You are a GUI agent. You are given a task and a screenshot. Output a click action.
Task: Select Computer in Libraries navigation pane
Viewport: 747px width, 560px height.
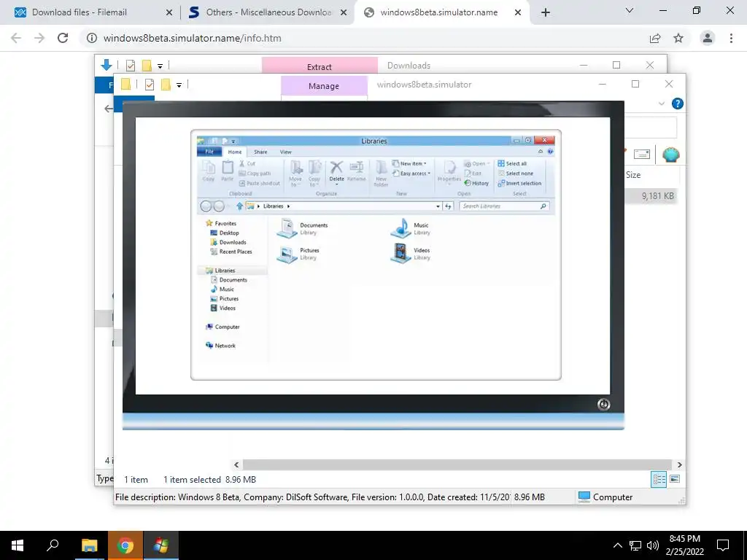[x=222, y=327]
